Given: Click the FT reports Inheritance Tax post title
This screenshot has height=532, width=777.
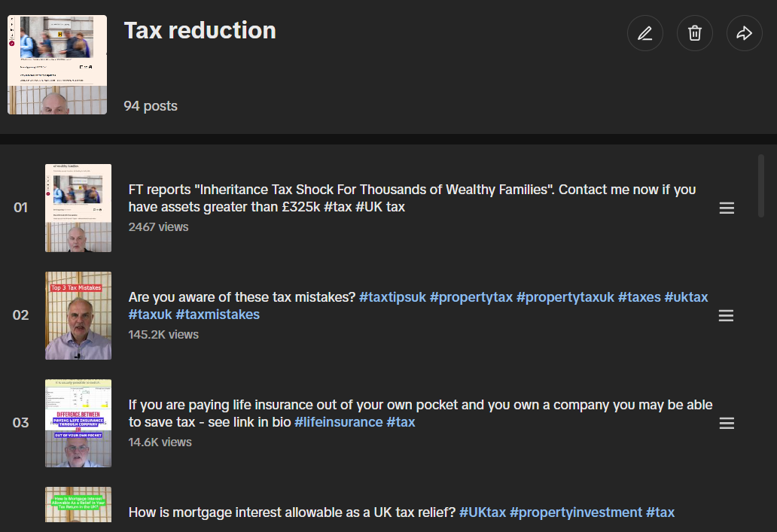Looking at the screenshot, I should coord(413,198).
